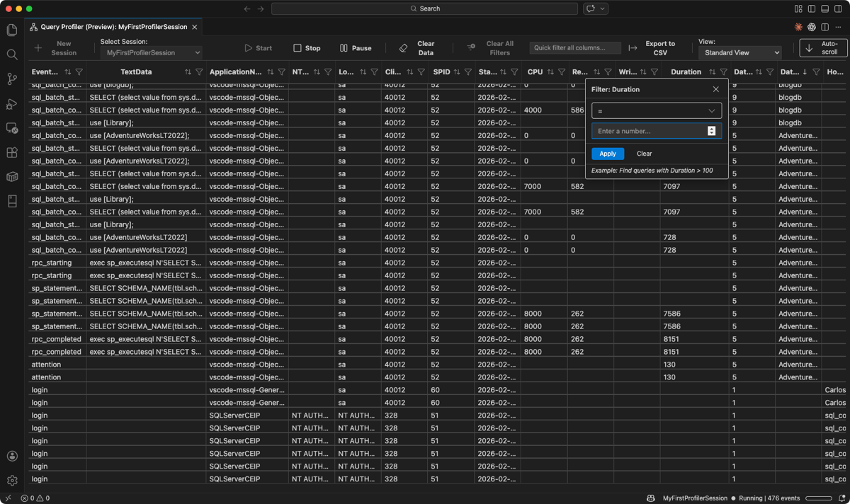Click the Enter a number input field

(x=650, y=131)
